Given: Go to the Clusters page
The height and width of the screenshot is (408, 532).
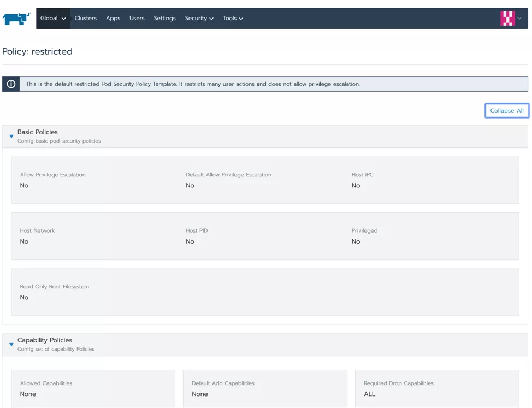Looking at the screenshot, I should (x=86, y=19).
